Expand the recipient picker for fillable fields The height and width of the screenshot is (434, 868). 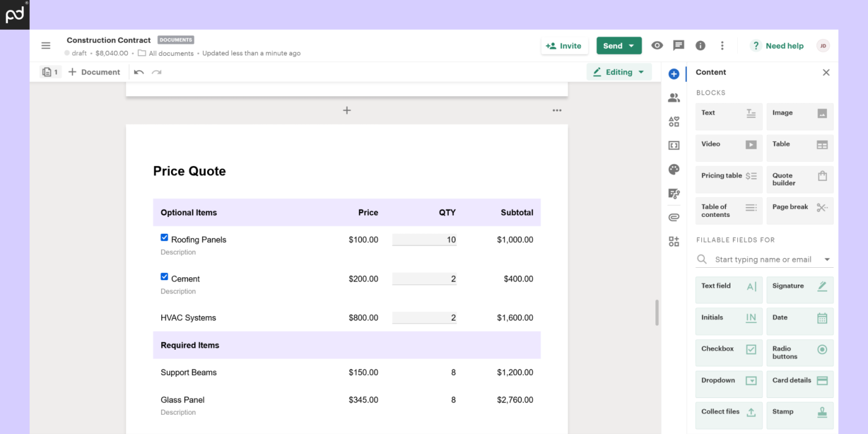(x=826, y=259)
